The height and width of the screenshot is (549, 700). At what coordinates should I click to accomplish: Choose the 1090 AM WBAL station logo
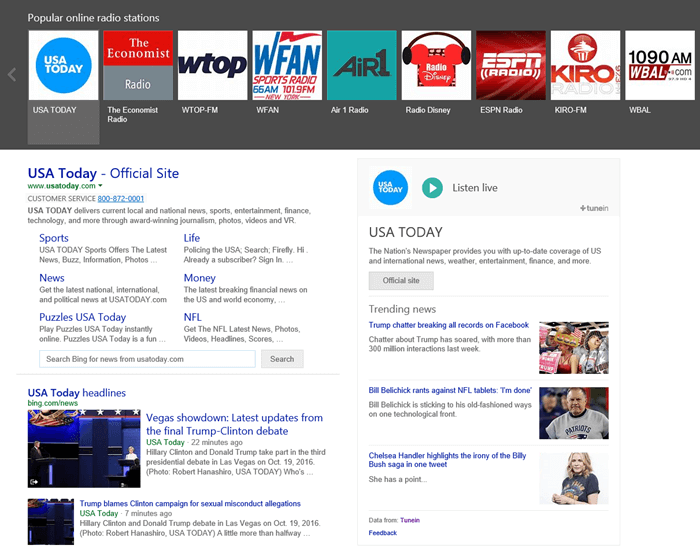(x=660, y=65)
